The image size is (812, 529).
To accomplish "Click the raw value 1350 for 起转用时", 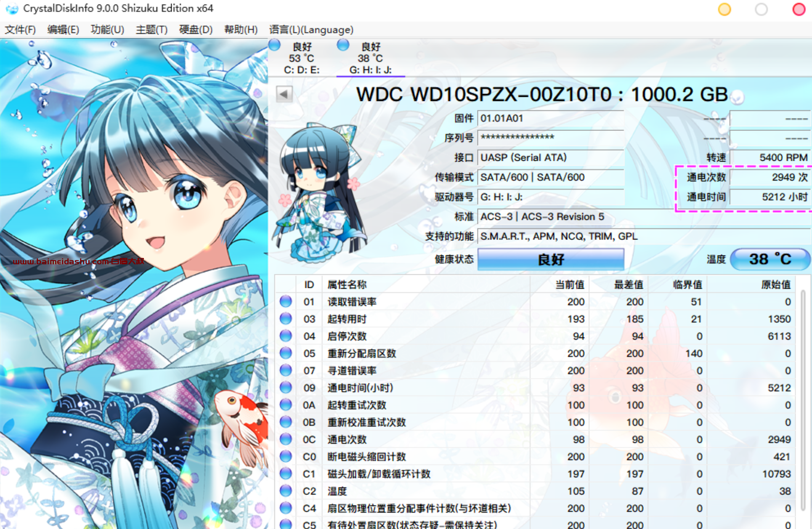I will pos(779,319).
